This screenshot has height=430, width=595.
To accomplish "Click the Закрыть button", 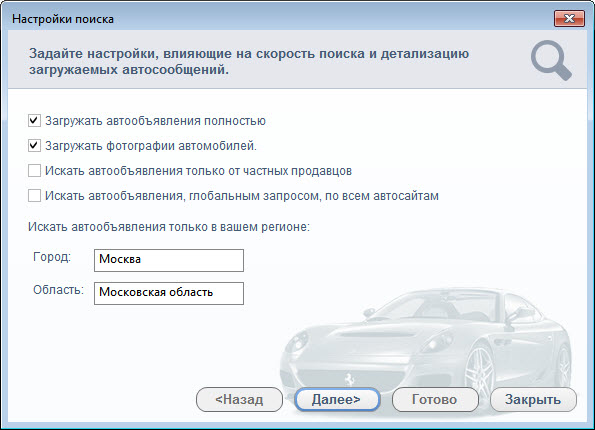I will pos(533,400).
